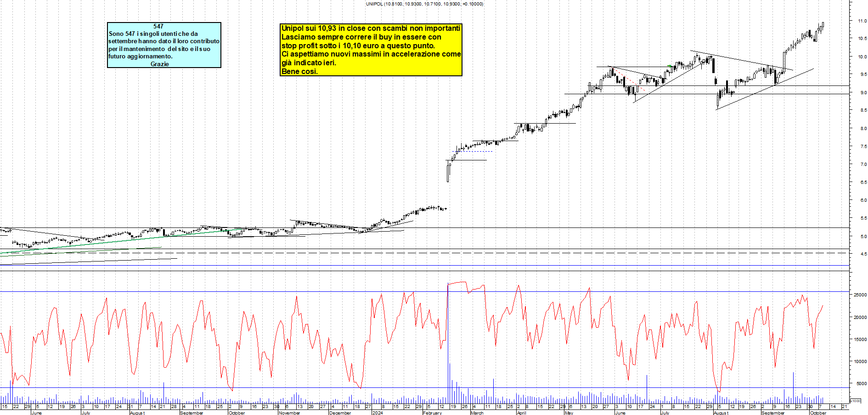
Task: Click the line 'Sono 547 i singoli utenti che da'
Action: pos(153,34)
